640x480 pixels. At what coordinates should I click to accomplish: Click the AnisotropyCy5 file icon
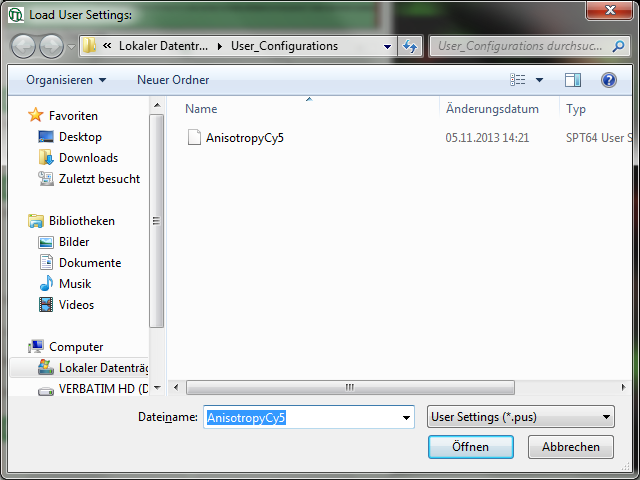point(194,138)
